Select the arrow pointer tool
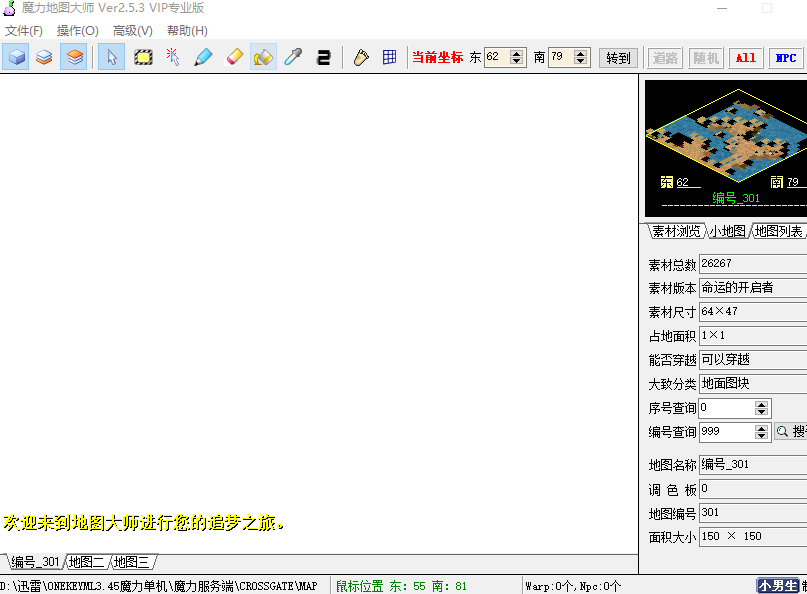 [x=111, y=57]
